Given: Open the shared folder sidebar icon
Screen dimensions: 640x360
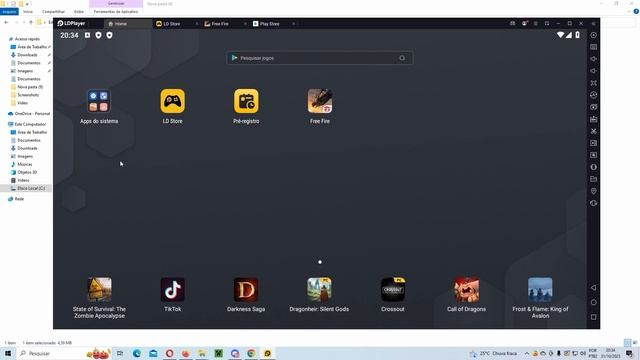Looking at the screenshot, I should [593, 179].
